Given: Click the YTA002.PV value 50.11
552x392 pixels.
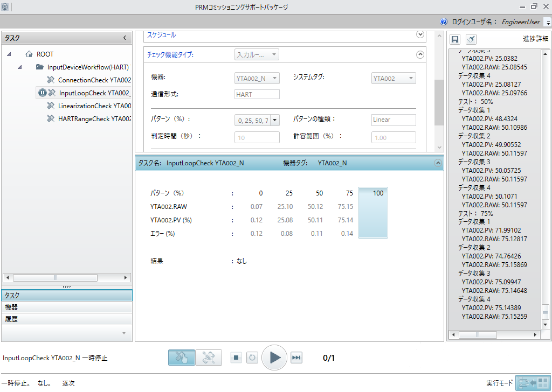Looking at the screenshot, I should coord(315,220).
